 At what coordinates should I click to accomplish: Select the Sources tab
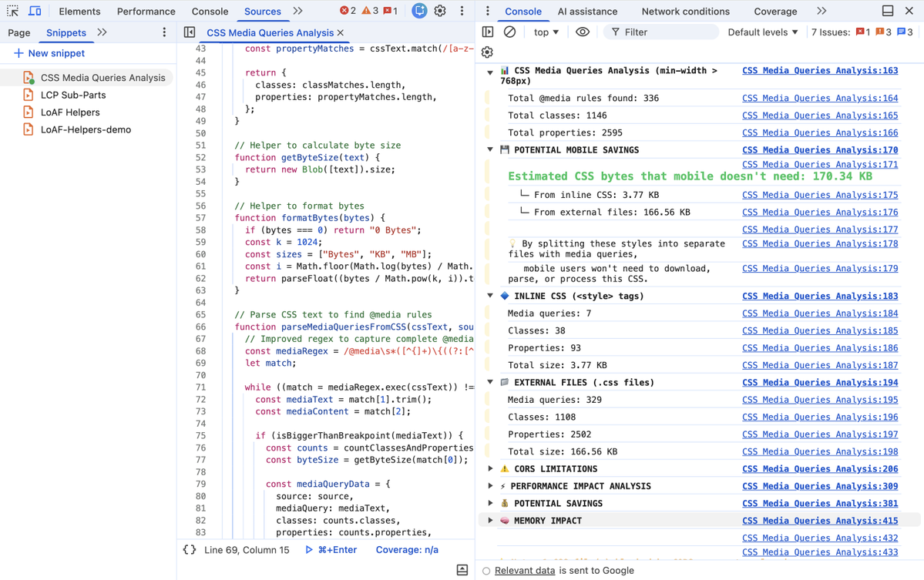point(263,12)
